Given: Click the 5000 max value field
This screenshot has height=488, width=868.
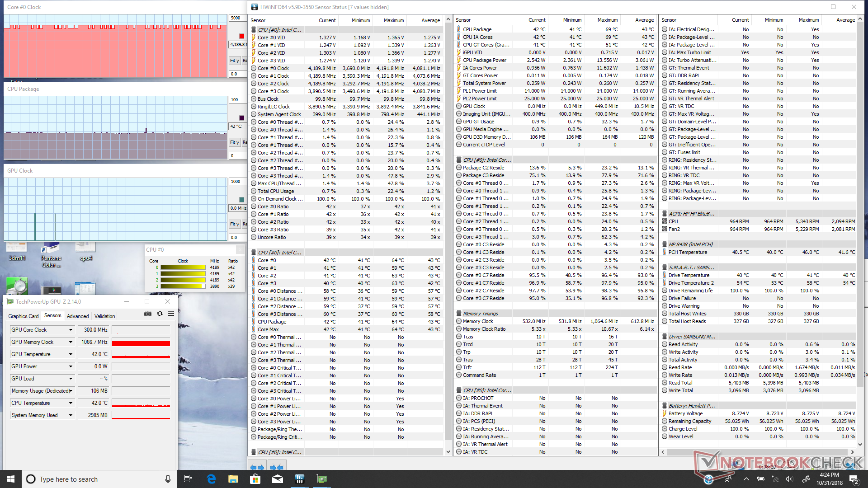Looking at the screenshot, I should tap(237, 18).
